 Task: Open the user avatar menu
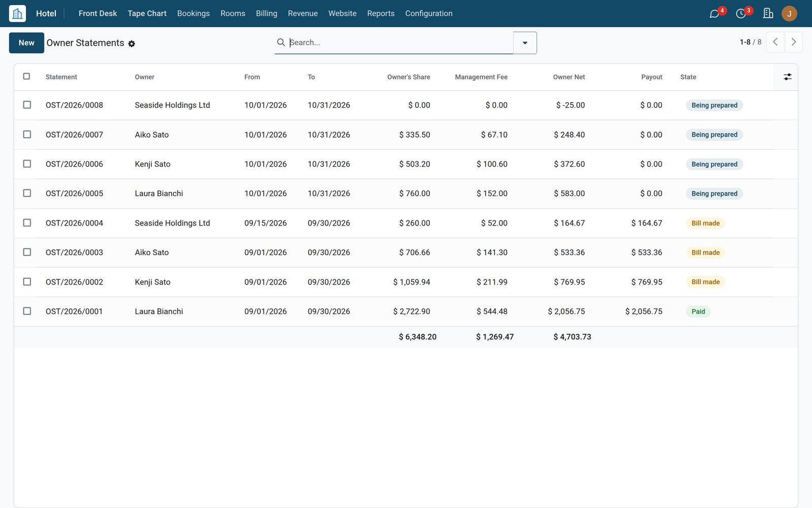[789, 13]
